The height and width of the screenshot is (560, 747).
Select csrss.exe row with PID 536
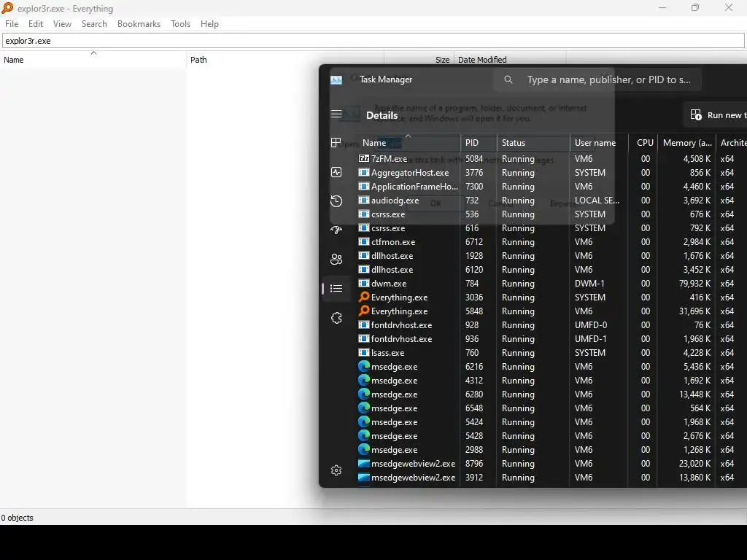coord(551,214)
